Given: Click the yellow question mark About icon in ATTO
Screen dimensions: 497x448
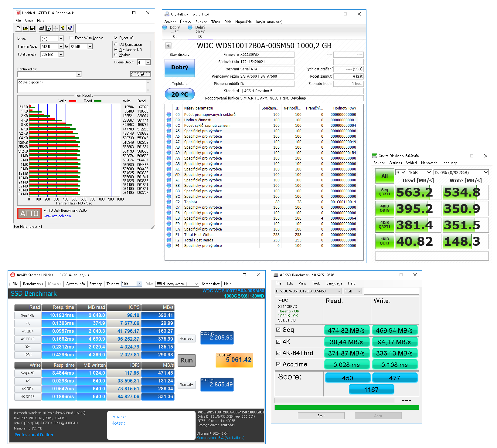Looking at the screenshot, I should click(63, 28).
